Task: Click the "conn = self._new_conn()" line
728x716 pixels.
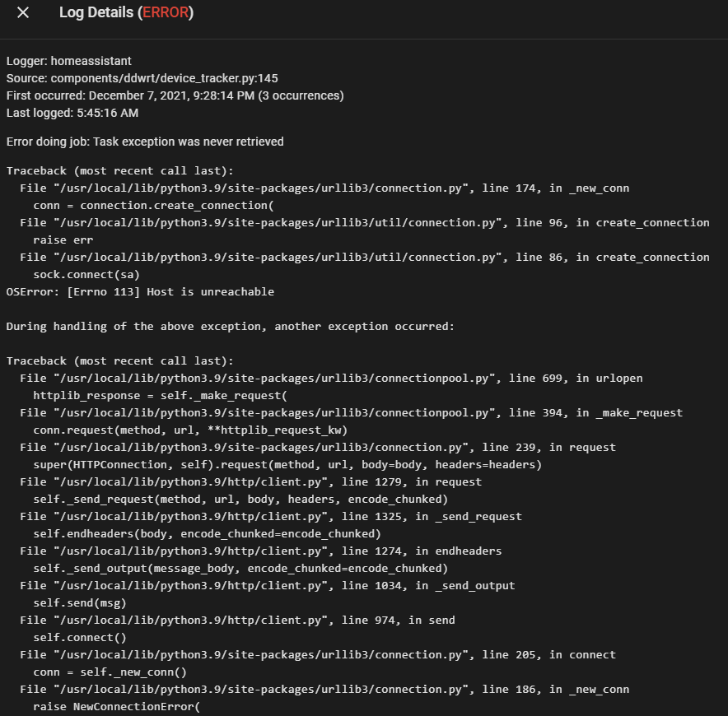Action: (110, 672)
